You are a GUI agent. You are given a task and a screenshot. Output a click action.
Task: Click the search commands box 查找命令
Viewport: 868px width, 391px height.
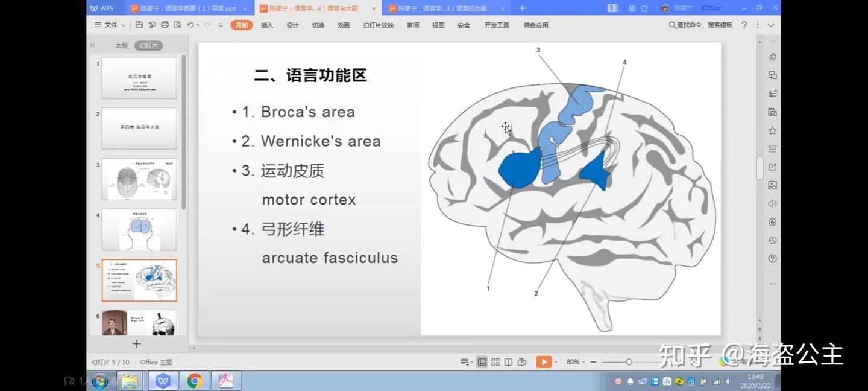coord(700,25)
